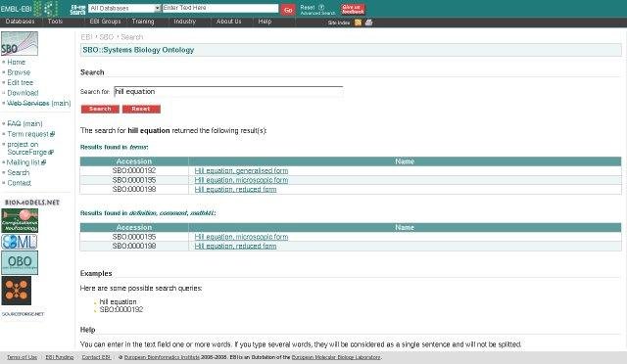Click the SourceForge.net logo text
The image size is (627, 364).
(x=23, y=314)
